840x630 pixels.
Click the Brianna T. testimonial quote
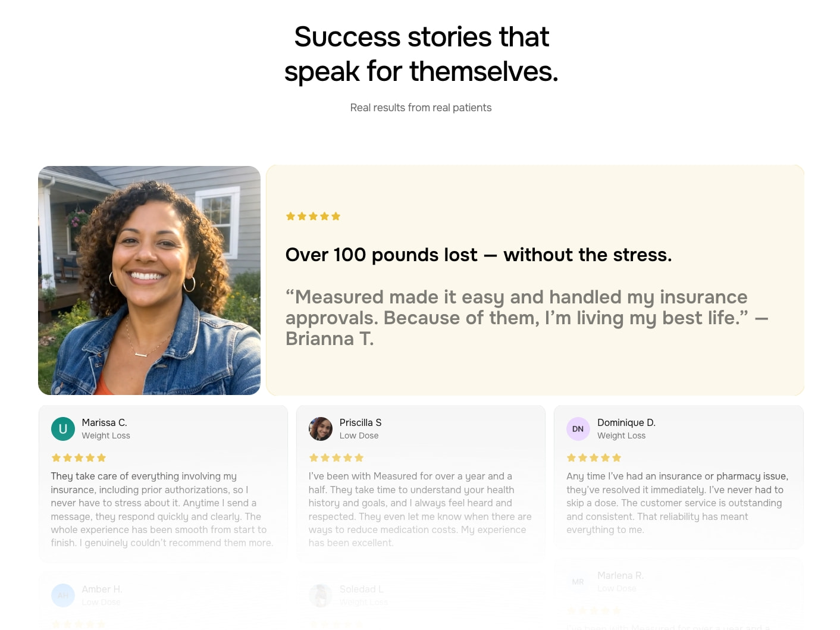point(526,318)
